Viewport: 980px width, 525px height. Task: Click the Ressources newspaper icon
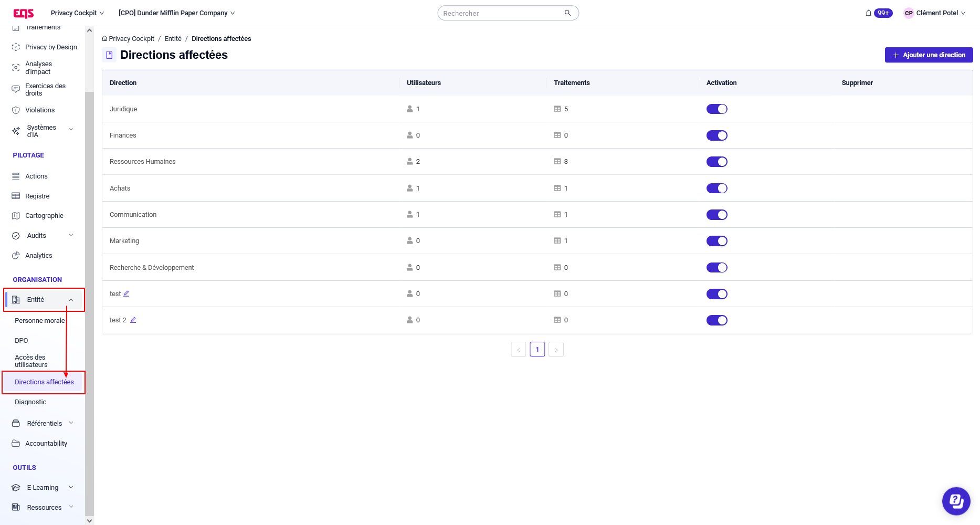pos(16,507)
